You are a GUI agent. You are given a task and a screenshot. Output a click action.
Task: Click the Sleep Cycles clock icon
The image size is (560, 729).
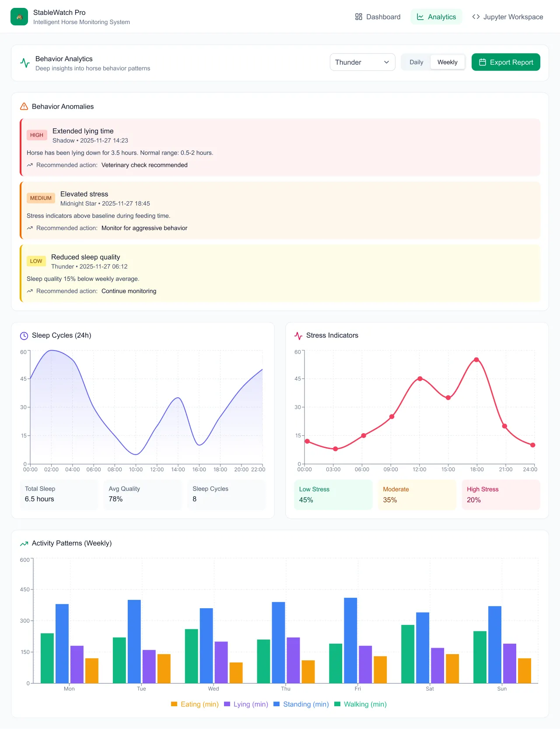click(x=24, y=336)
